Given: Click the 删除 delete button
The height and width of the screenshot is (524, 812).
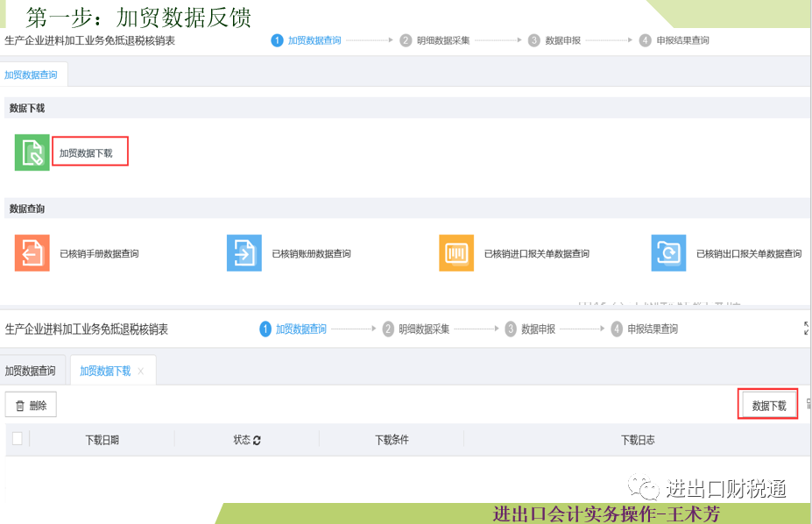Looking at the screenshot, I should click(x=31, y=405).
